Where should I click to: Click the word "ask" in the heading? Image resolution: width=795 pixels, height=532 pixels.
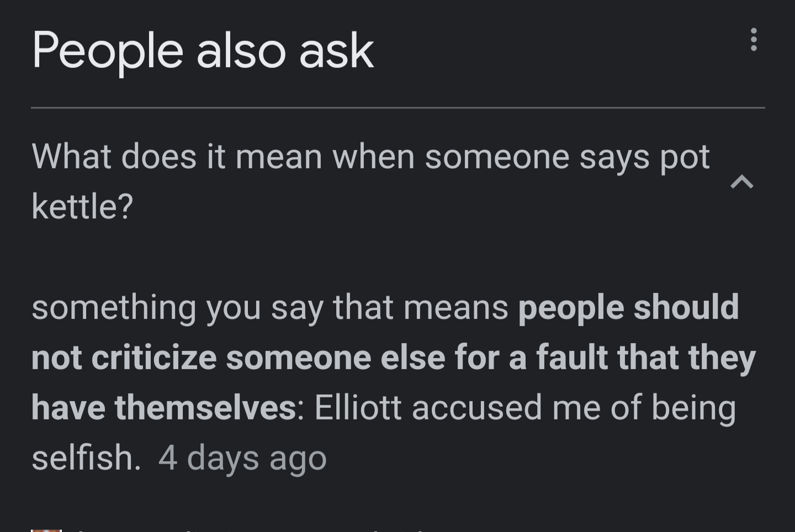(x=336, y=51)
